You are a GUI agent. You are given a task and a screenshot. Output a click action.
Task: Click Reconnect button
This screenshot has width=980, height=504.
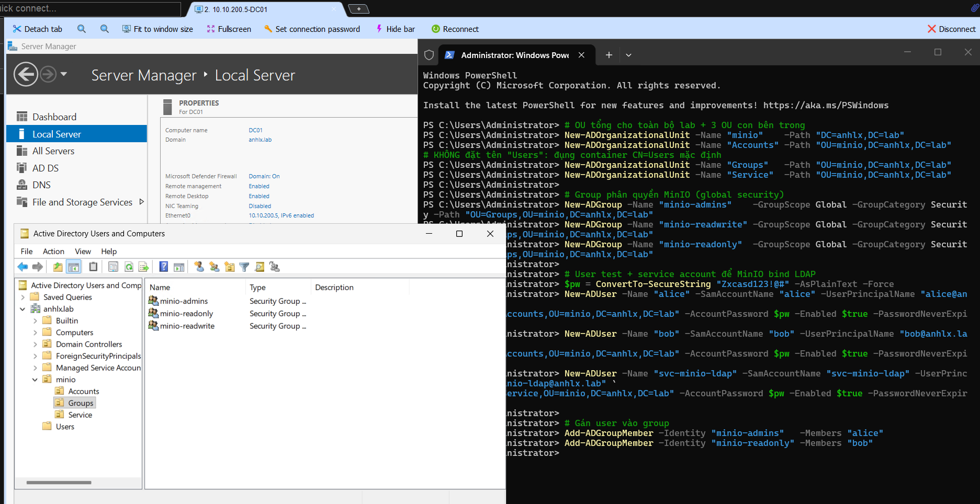[455, 29]
